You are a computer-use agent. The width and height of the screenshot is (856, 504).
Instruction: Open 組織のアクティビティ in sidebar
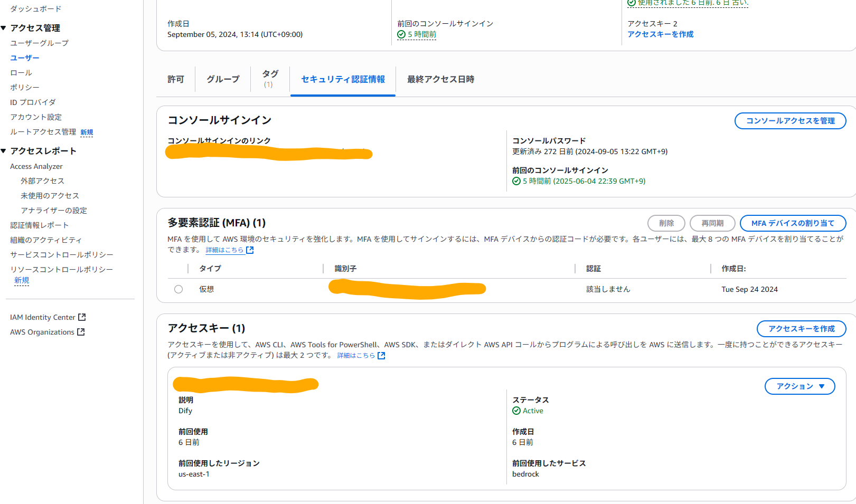46,240
